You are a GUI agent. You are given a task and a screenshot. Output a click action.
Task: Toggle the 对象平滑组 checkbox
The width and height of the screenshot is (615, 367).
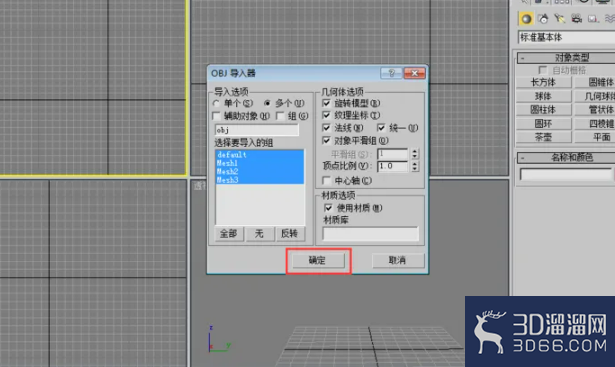pyautogui.click(x=326, y=140)
